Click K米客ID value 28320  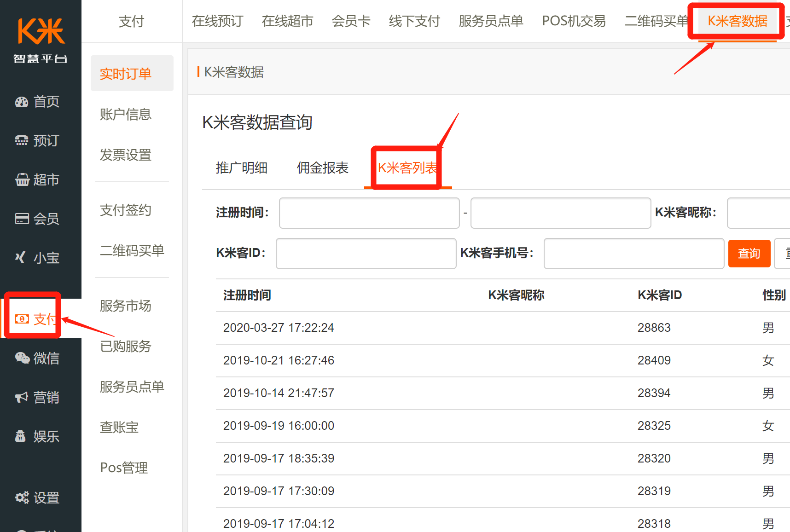[x=654, y=458]
